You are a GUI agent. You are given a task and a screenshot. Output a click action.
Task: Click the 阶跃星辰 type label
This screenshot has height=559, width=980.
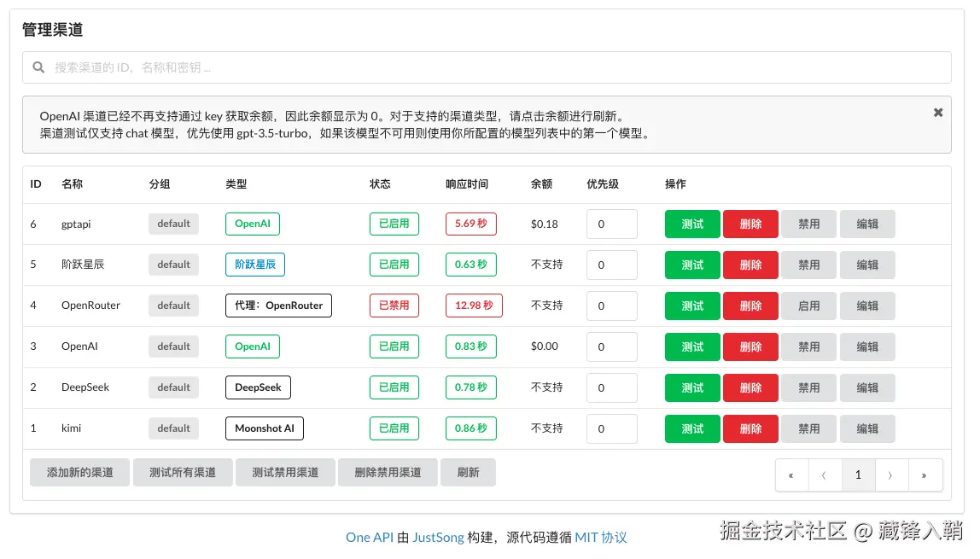click(x=255, y=265)
